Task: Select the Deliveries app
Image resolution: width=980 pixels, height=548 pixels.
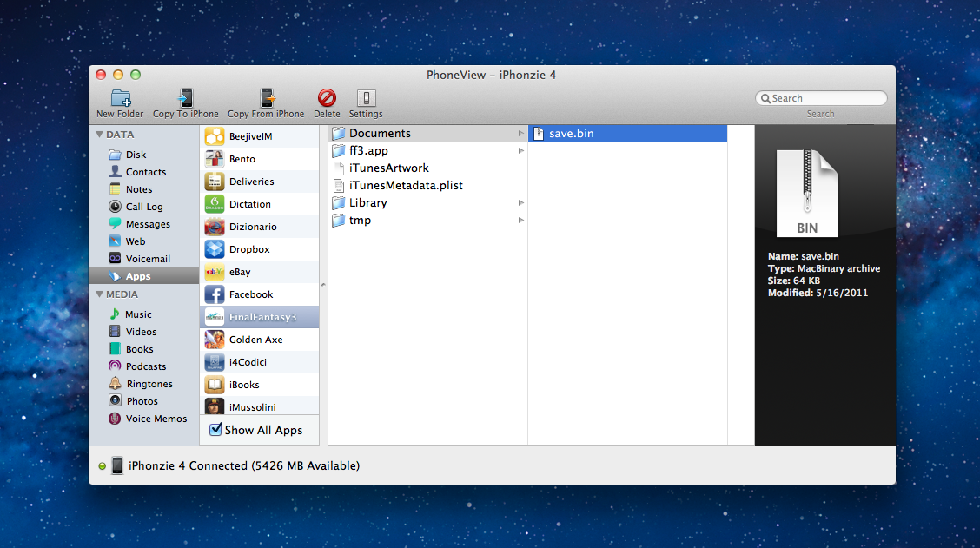Action: pyautogui.click(x=260, y=182)
